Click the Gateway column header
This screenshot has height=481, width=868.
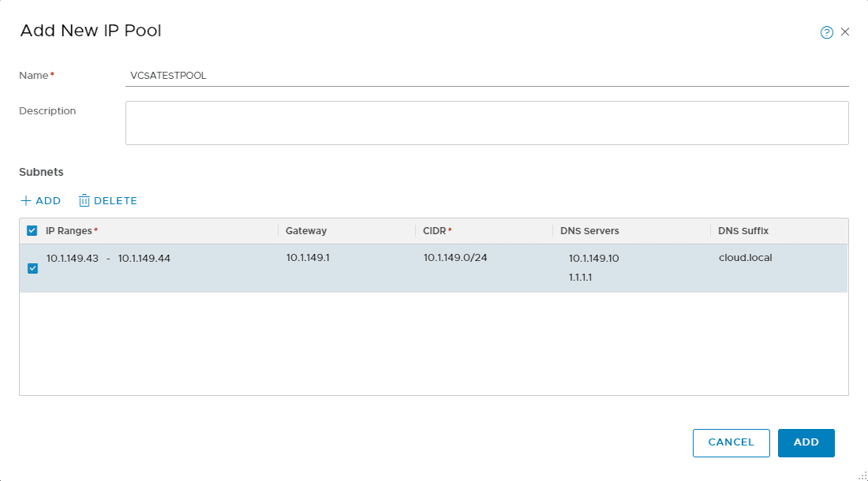pos(306,229)
